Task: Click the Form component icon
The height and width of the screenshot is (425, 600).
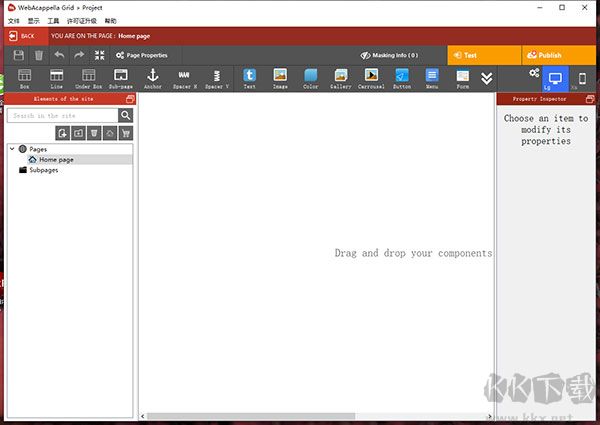Action: [462, 78]
